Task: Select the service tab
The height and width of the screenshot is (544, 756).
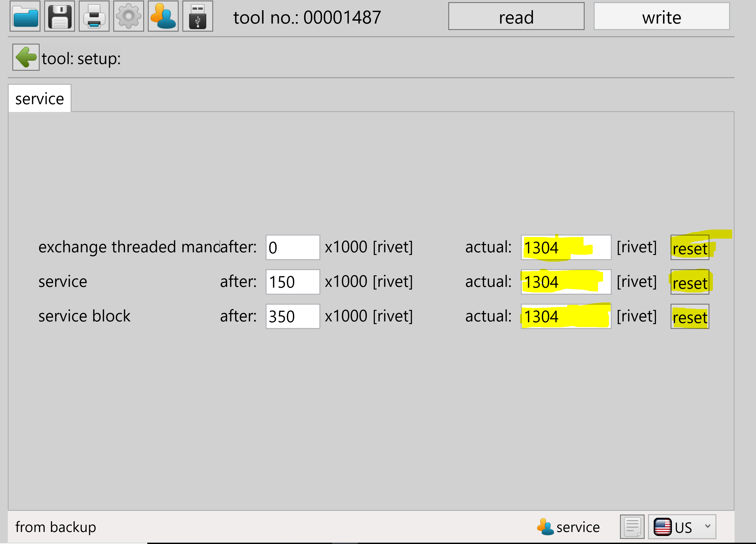Action: 40,99
